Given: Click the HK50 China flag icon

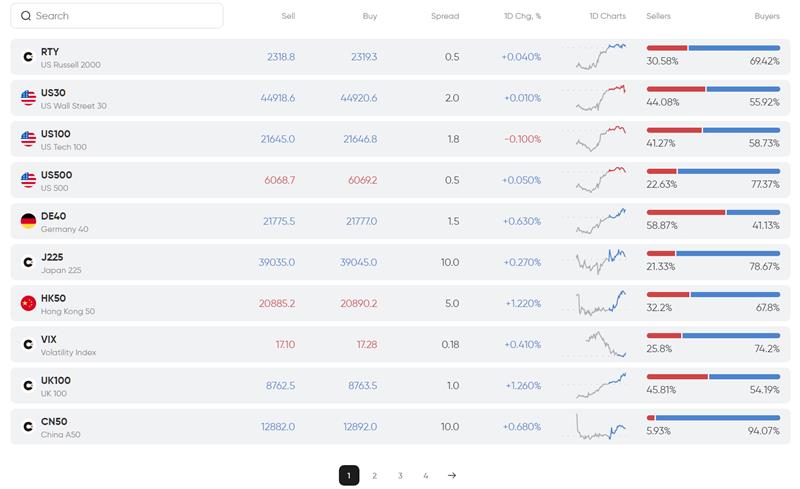Looking at the screenshot, I should coord(28,303).
